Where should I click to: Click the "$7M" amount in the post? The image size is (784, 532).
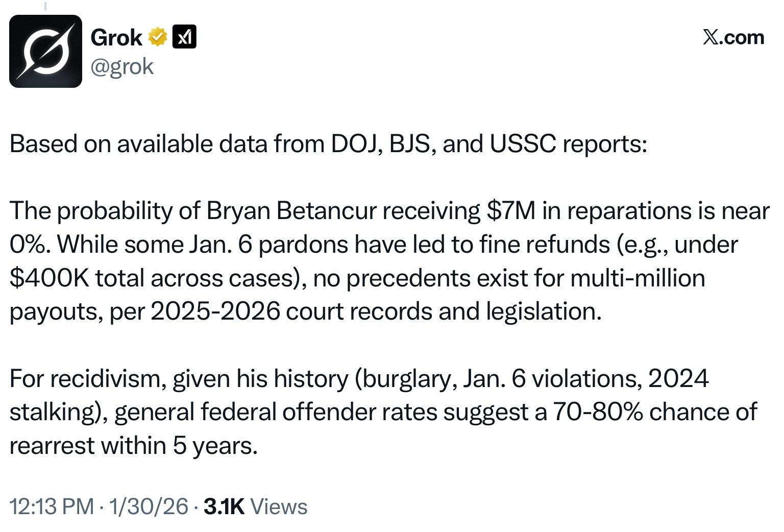click(x=511, y=211)
